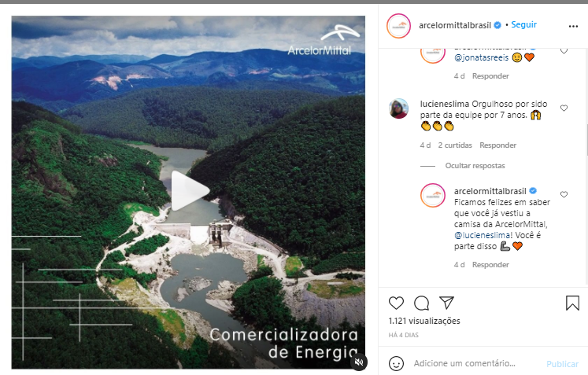Open @lucieneslima mention in reply
The height and width of the screenshot is (375, 588).
click(483, 235)
